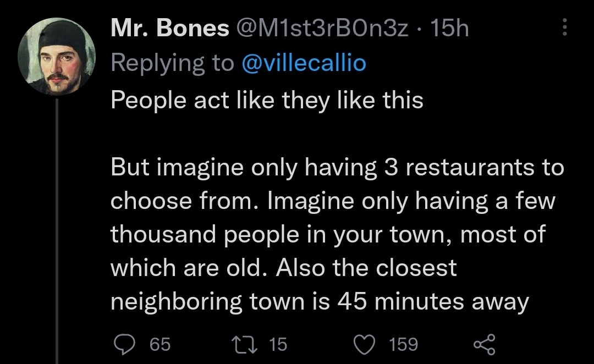Like the tweet with the heart icon
Image resolution: width=594 pixels, height=364 pixels.
click(365, 344)
